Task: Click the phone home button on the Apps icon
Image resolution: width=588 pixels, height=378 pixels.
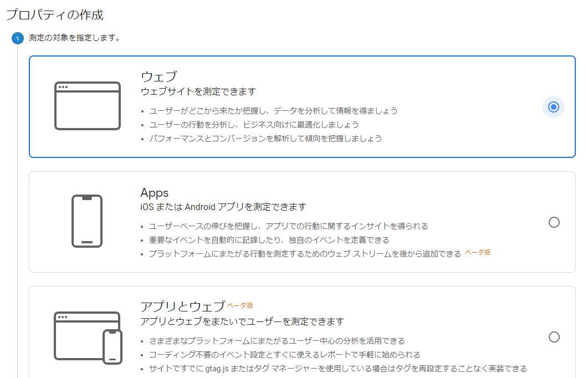Action: [x=87, y=241]
